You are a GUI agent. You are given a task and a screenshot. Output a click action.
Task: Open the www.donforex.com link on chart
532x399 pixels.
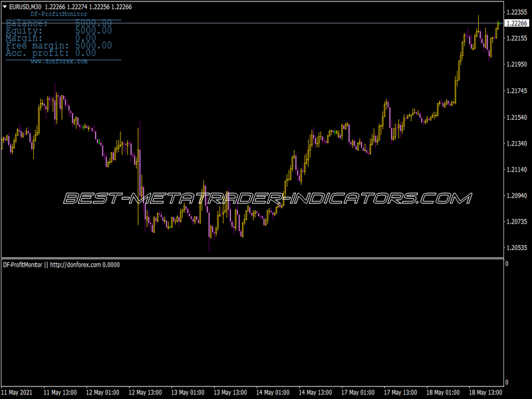point(59,61)
